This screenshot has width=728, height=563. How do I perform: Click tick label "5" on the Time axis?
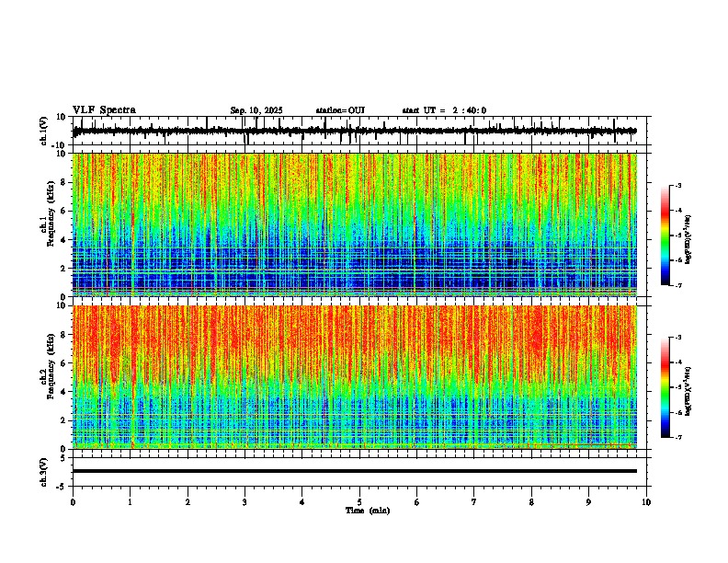359,502
